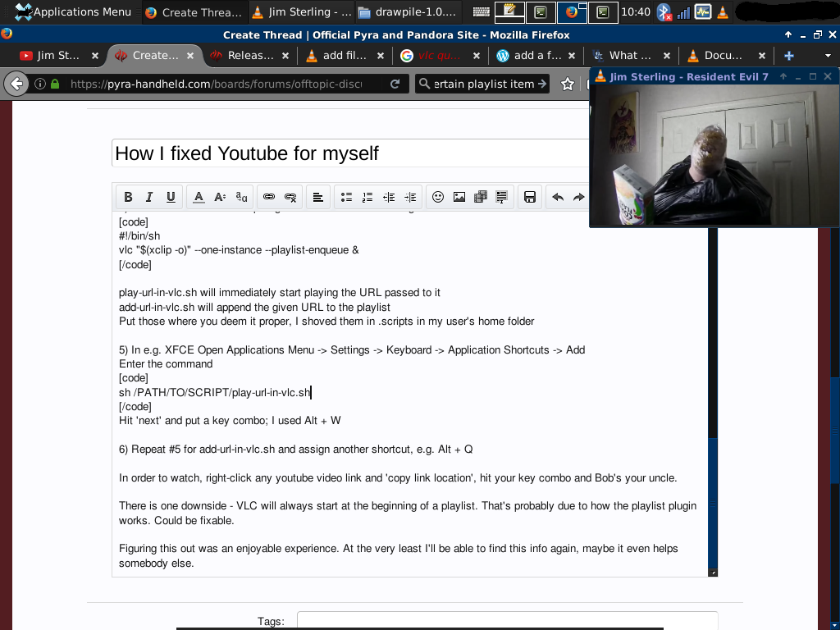Bookmark this page with the star icon
Viewport: 840px width, 630px height.
(567, 84)
